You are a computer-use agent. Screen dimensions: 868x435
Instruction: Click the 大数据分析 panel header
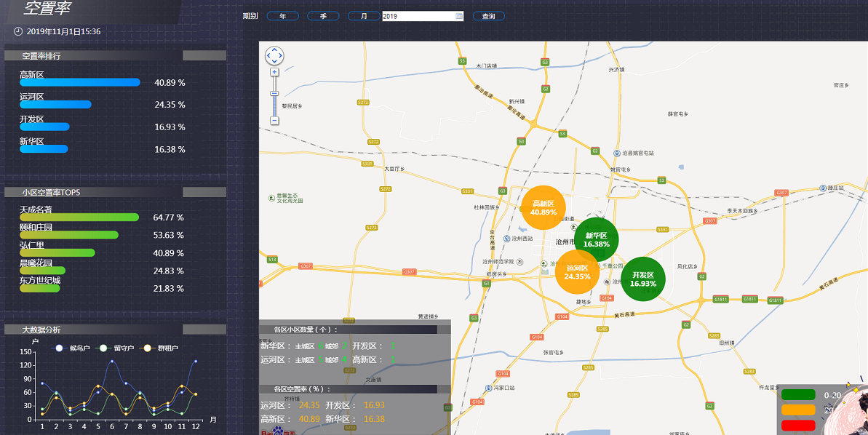tap(115, 330)
